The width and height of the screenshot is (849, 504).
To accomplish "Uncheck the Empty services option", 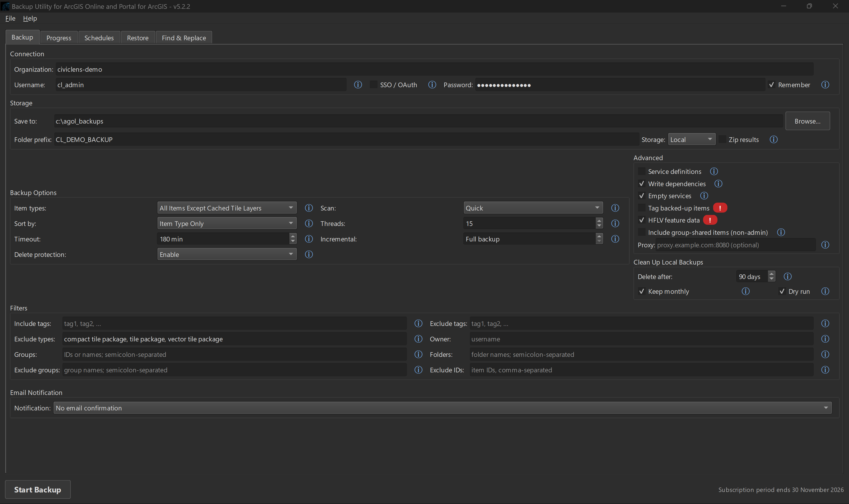I will [x=642, y=196].
